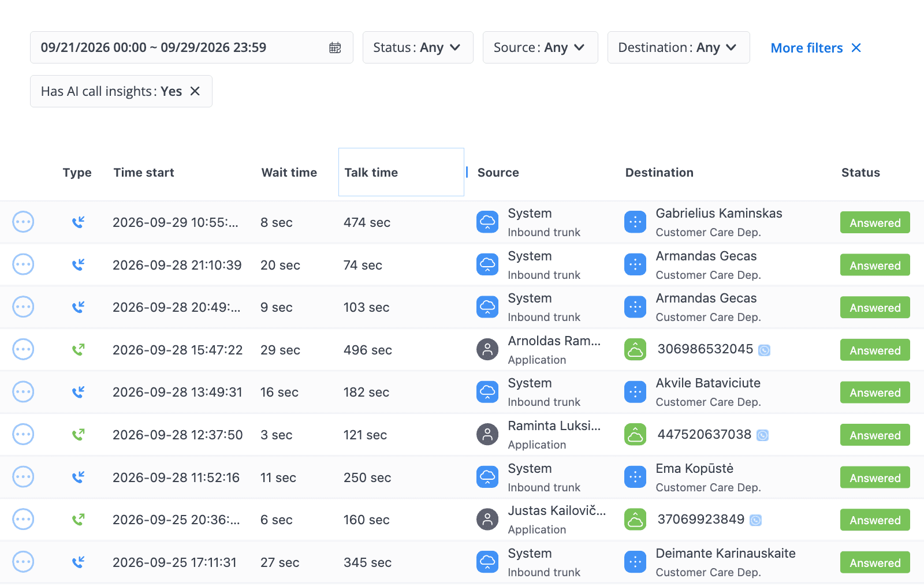Sort by Destination column header
The image size is (924, 586).
coord(659,173)
